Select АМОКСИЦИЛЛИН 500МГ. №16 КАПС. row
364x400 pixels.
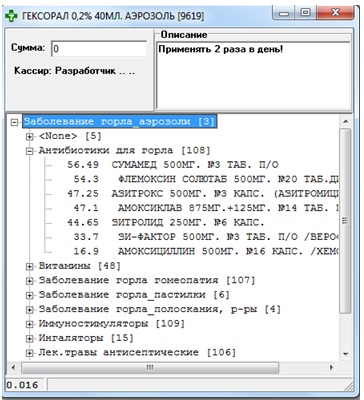pyautogui.click(x=206, y=251)
